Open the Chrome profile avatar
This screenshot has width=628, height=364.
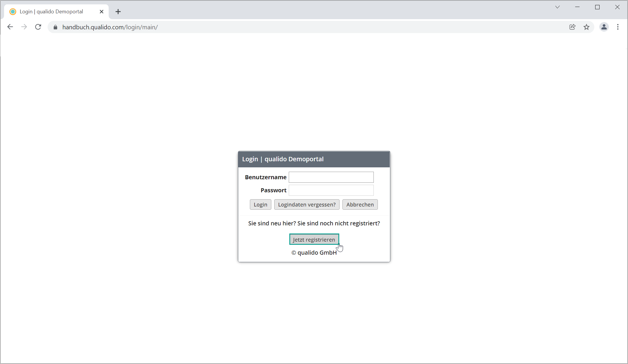coord(604,27)
